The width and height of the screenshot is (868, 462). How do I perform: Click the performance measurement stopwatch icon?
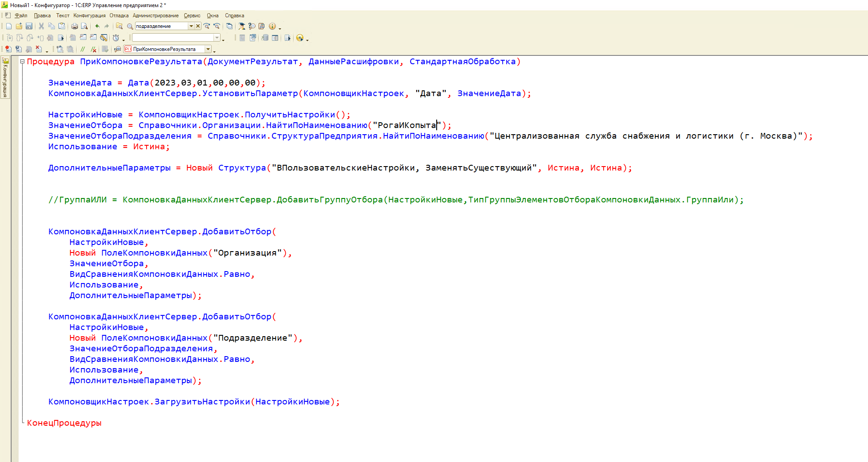pos(116,38)
